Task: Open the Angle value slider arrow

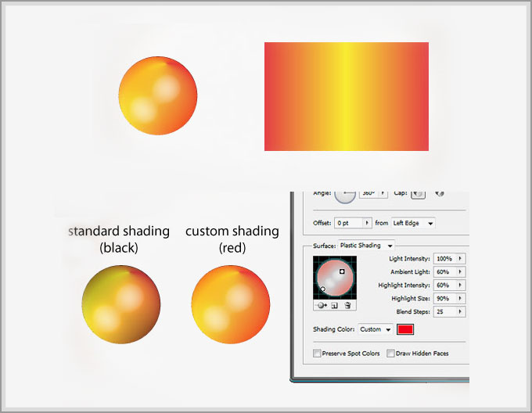Action: pyautogui.click(x=383, y=193)
